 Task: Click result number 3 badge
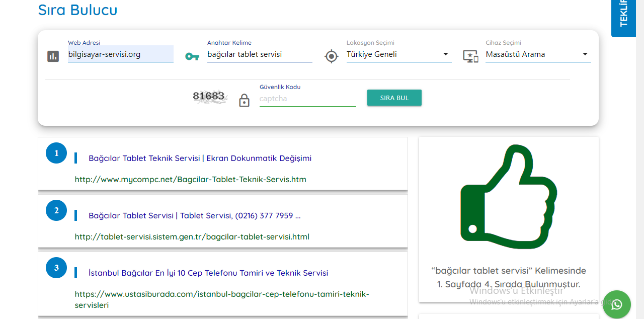tap(56, 268)
